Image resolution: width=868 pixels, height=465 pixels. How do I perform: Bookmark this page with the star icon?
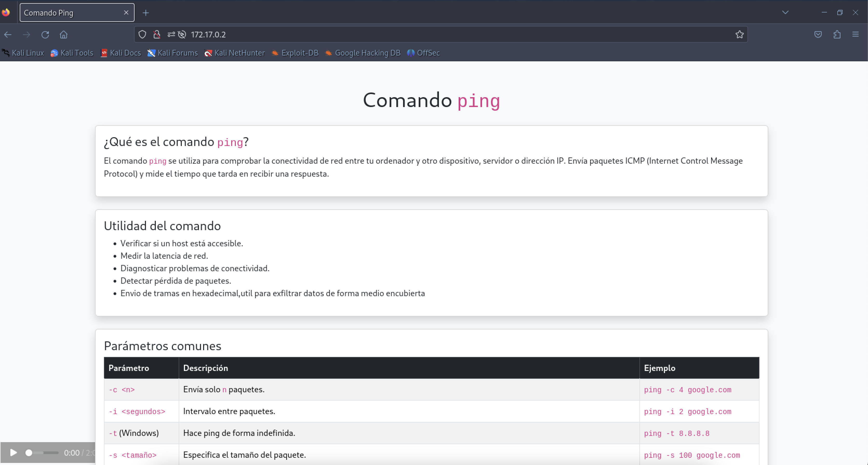(x=739, y=34)
